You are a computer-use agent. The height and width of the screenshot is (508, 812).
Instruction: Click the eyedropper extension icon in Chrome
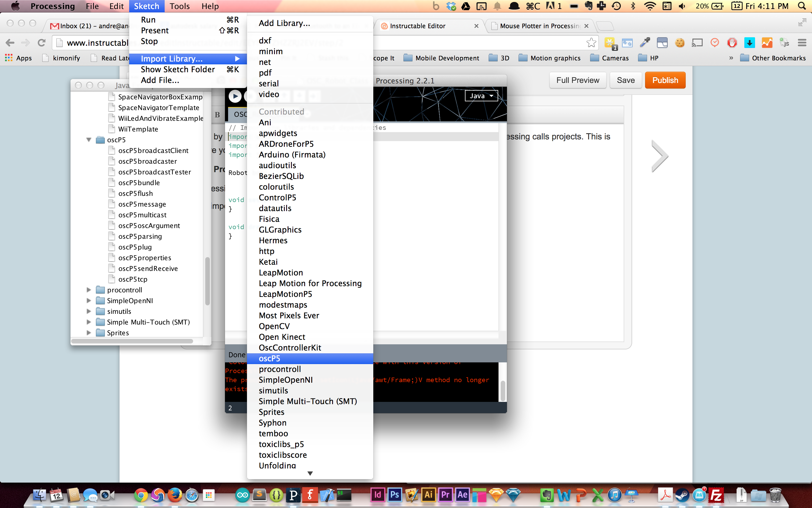tap(645, 43)
